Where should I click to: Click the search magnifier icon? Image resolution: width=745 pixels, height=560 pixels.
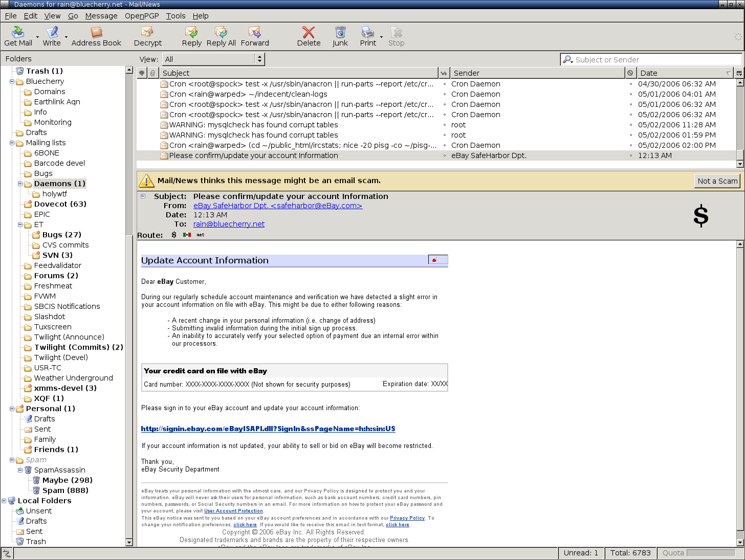tap(567, 60)
